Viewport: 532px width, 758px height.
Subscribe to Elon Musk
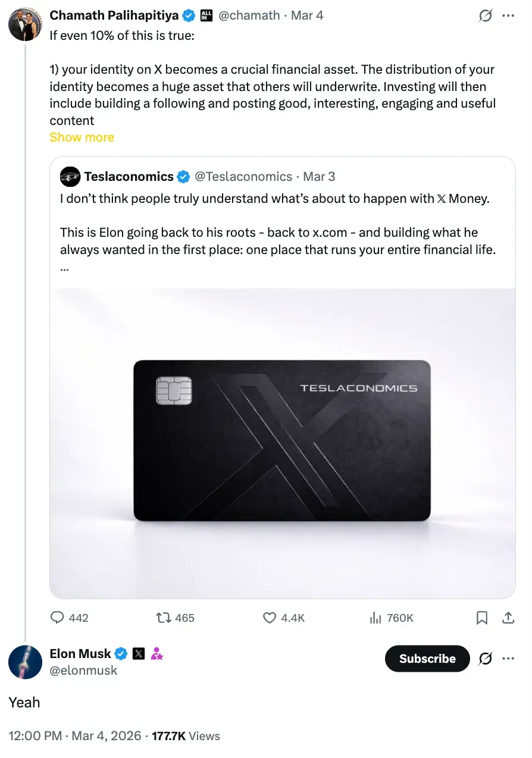point(427,658)
